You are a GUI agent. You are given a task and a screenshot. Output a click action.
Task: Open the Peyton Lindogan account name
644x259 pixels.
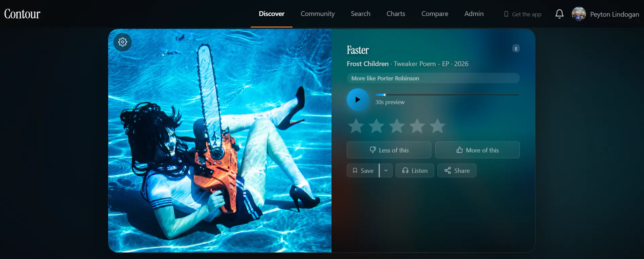(x=614, y=14)
